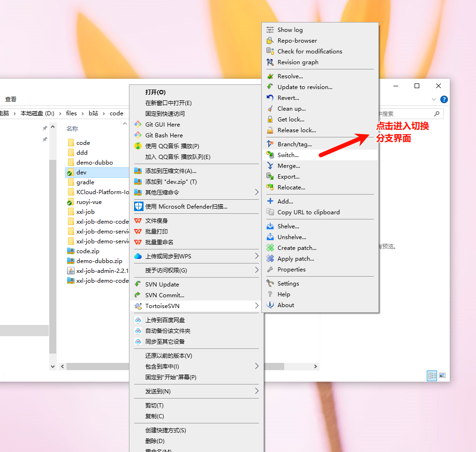Click the Revert arrow icon
Screen dimensions: 476x452
(270, 98)
